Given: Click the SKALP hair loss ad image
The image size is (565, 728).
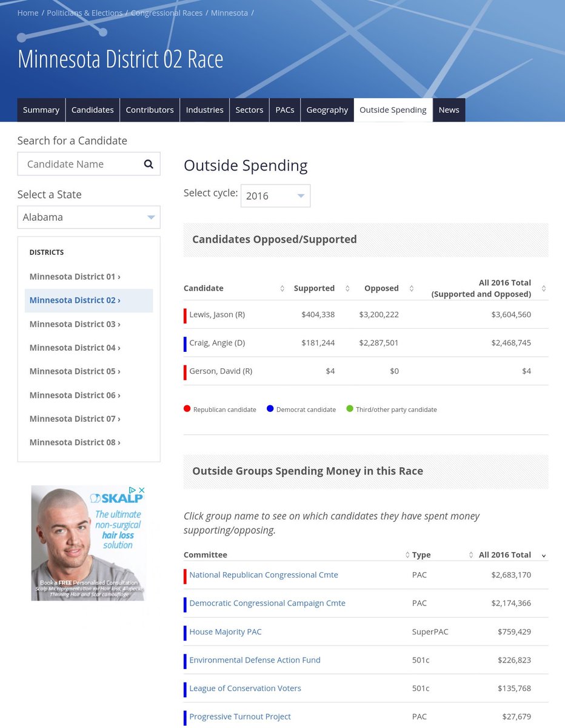Looking at the screenshot, I should click(89, 543).
